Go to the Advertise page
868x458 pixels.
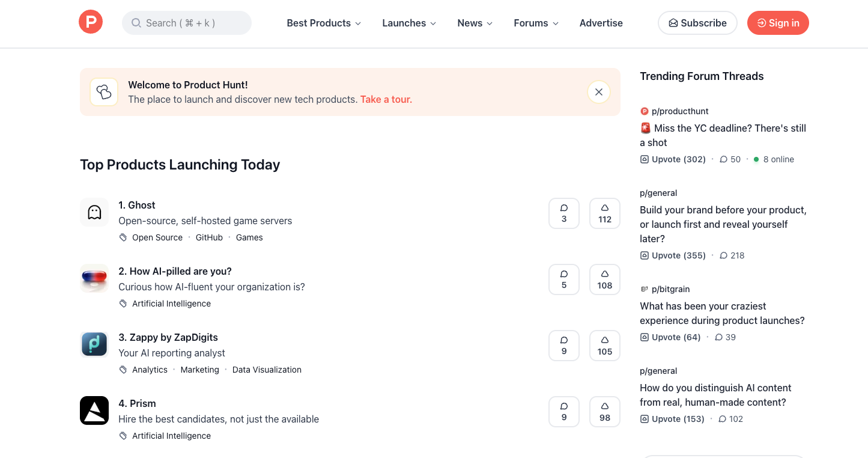601,23
